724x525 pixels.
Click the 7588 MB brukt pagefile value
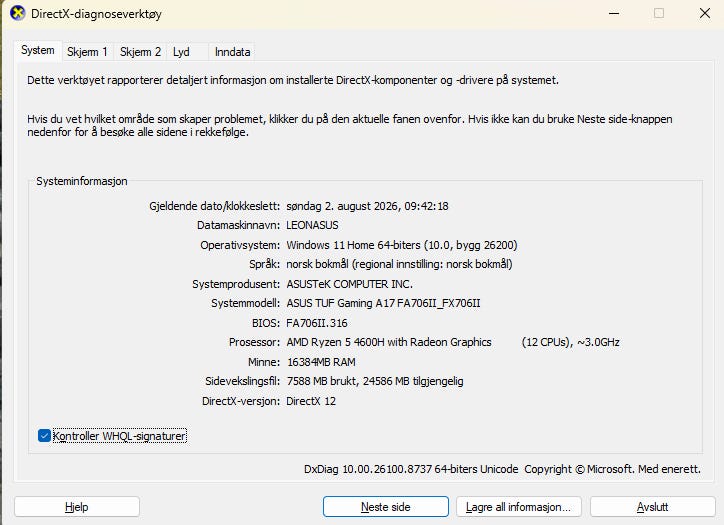[x=375, y=381]
